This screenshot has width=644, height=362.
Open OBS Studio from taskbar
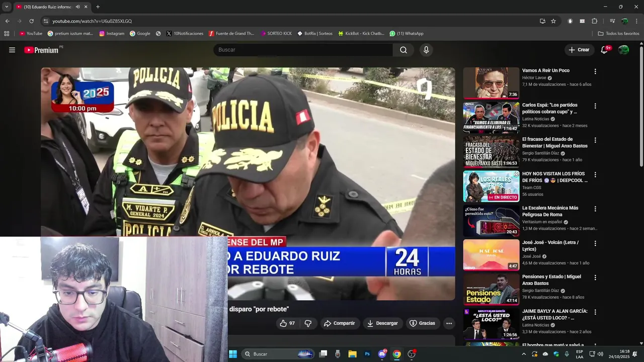412,354
